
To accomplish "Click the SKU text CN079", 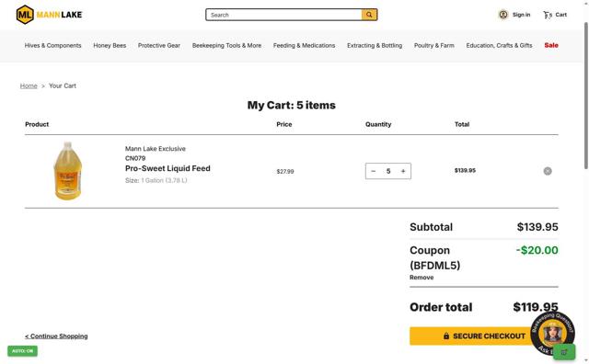I will point(135,158).
